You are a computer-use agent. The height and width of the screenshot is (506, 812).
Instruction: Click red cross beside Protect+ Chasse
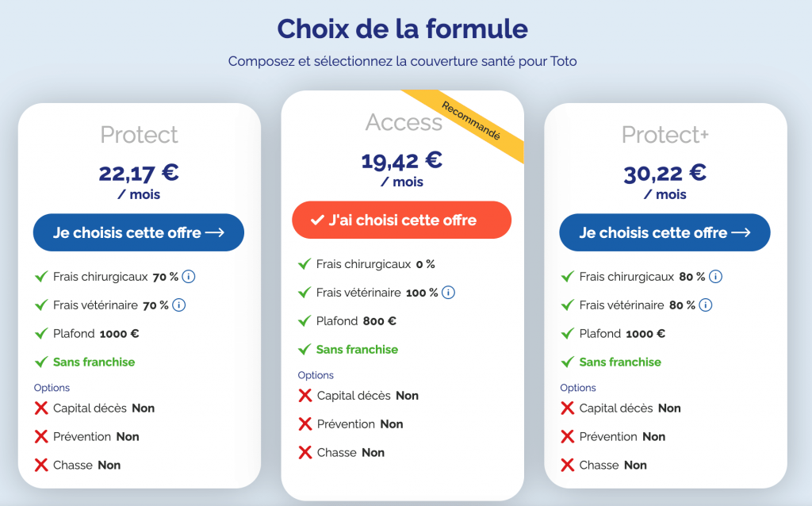568,466
